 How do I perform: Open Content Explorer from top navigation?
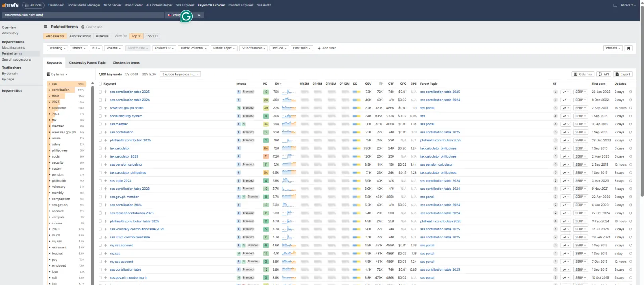coord(241,5)
